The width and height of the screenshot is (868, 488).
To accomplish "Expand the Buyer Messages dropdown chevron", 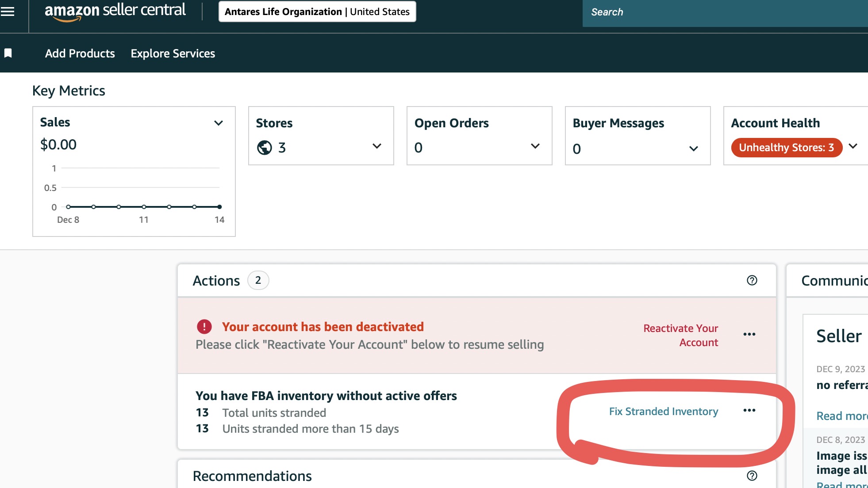I will 694,149.
